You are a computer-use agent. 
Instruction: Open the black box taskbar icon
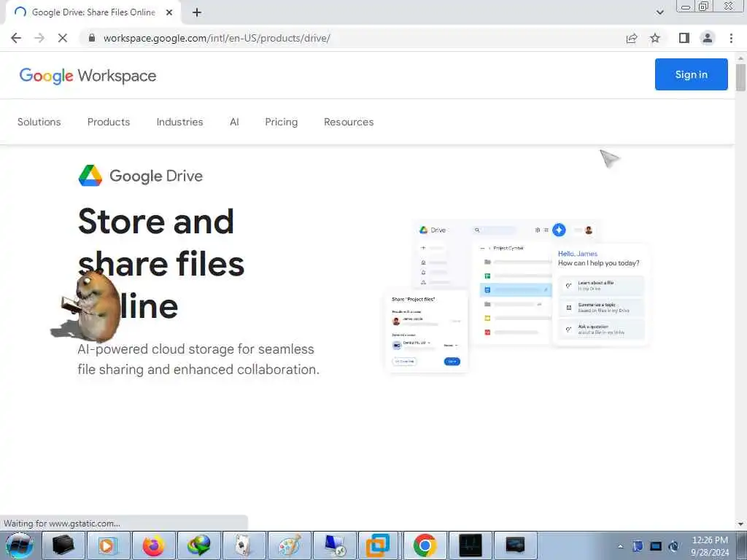click(x=63, y=545)
